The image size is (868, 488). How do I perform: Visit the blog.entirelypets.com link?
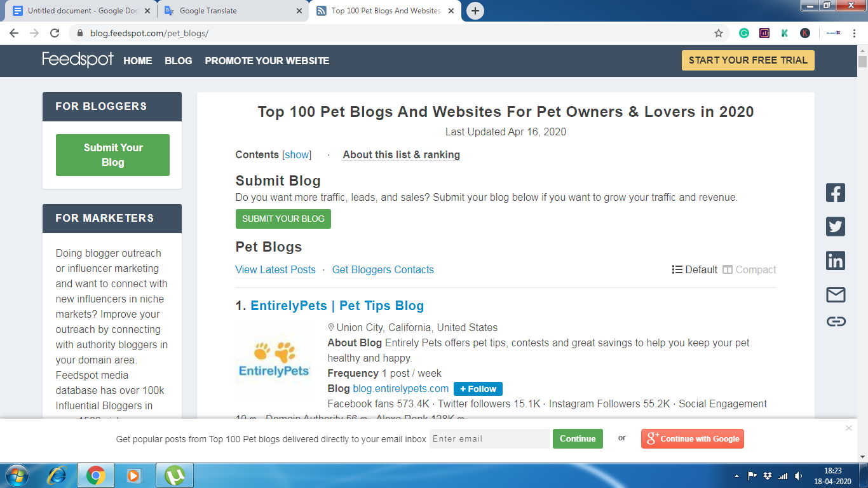click(401, 388)
